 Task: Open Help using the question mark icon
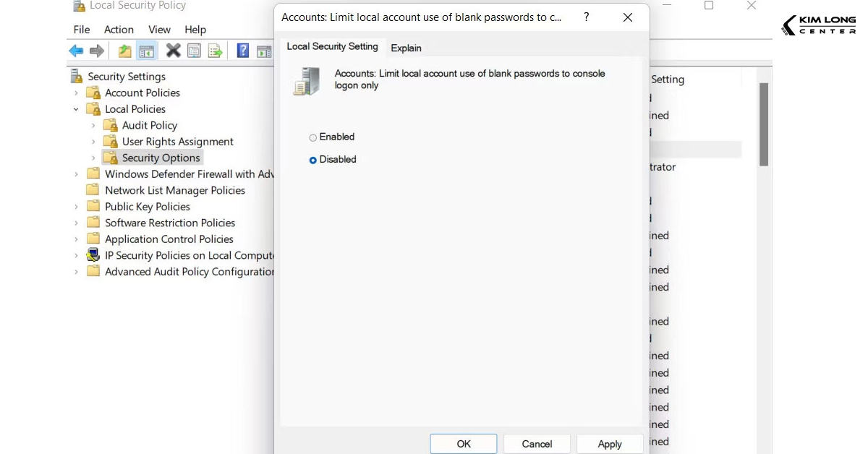(x=242, y=51)
